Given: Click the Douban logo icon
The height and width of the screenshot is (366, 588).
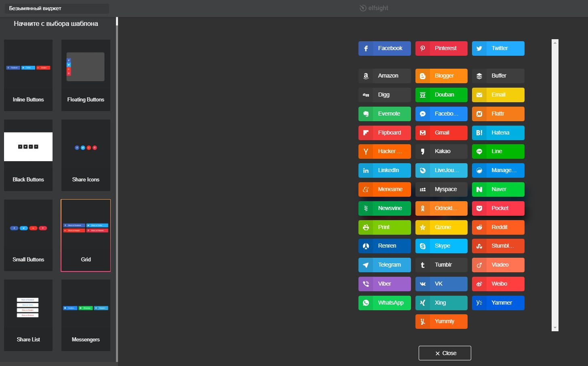Looking at the screenshot, I should (x=423, y=95).
